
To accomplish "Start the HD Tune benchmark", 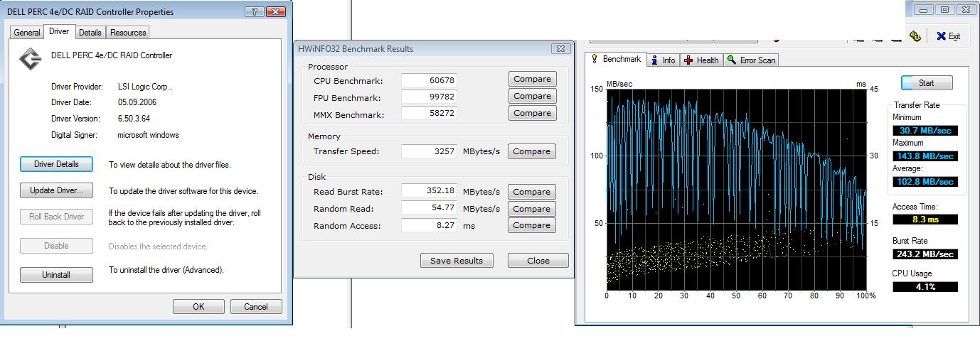I will [926, 83].
